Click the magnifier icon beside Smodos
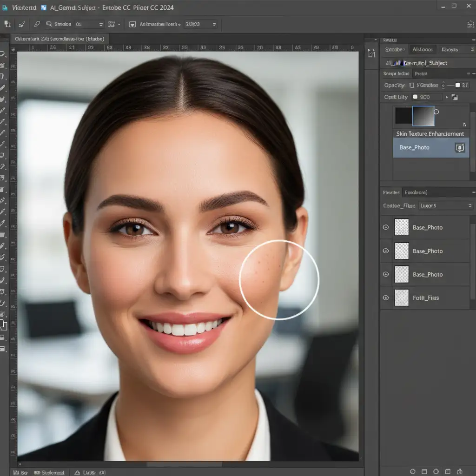The height and width of the screenshot is (476, 476). coord(48,24)
